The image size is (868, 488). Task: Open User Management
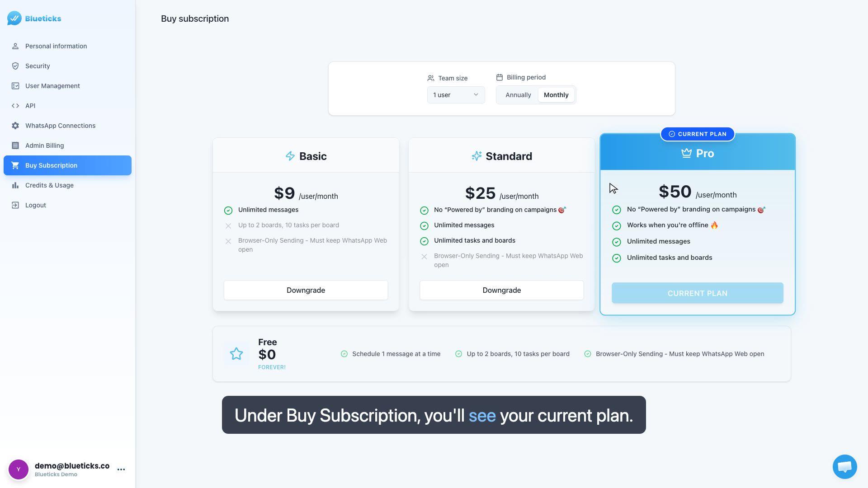point(67,86)
